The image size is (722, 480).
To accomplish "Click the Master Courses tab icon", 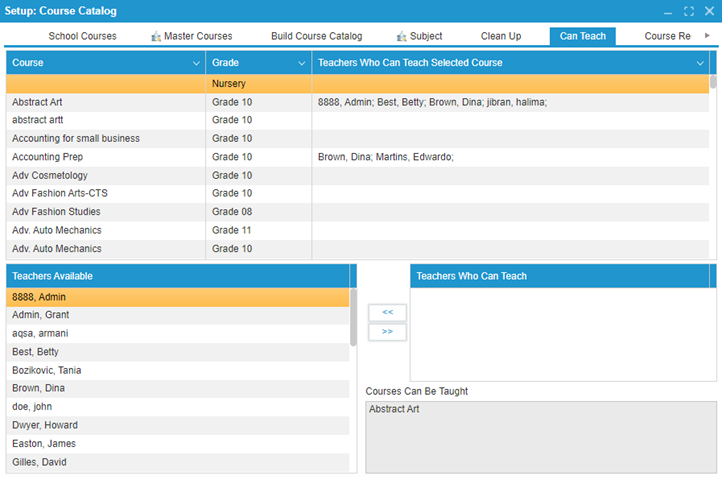I will (x=156, y=36).
